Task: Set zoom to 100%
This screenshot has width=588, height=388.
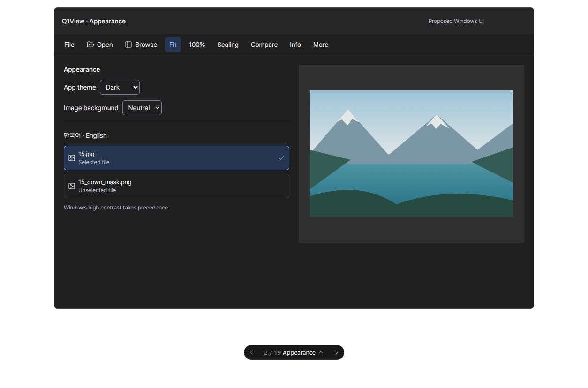Action: pos(197,45)
